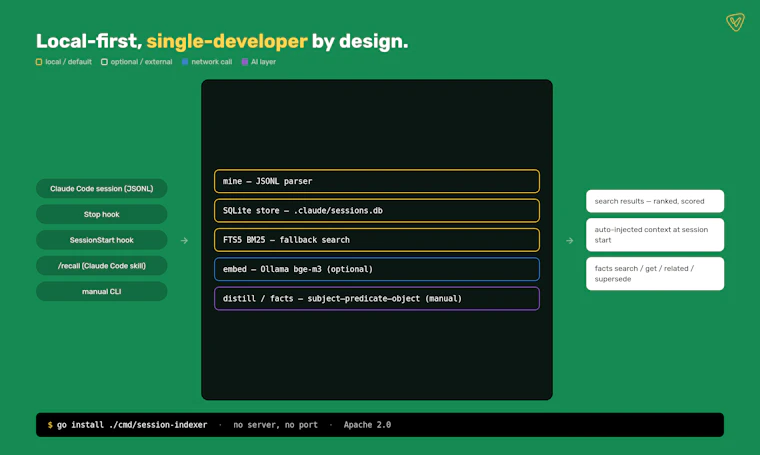Click the mine – JSONL parser box
The width and height of the screenshot is (760, 455).
(377, 181)
